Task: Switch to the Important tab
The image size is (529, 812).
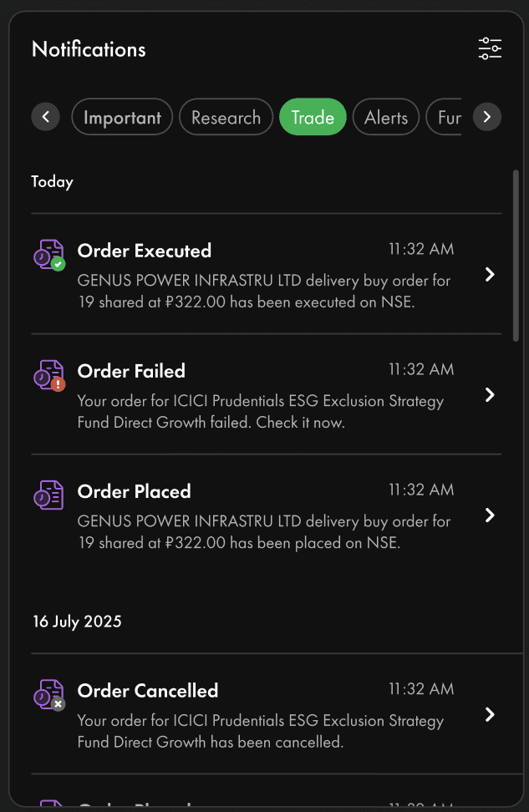Action: pyautogui.click(x=122, y=118)
